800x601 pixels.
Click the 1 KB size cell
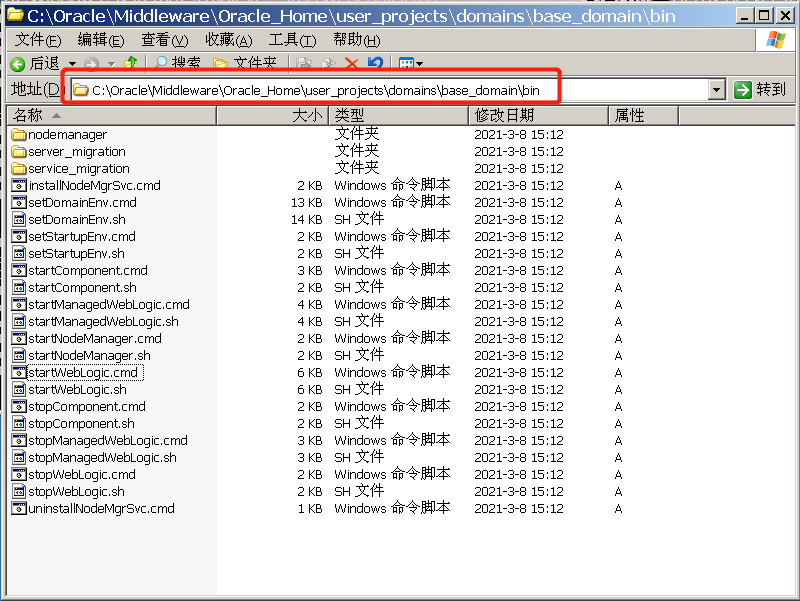click(x=310, y=509)
